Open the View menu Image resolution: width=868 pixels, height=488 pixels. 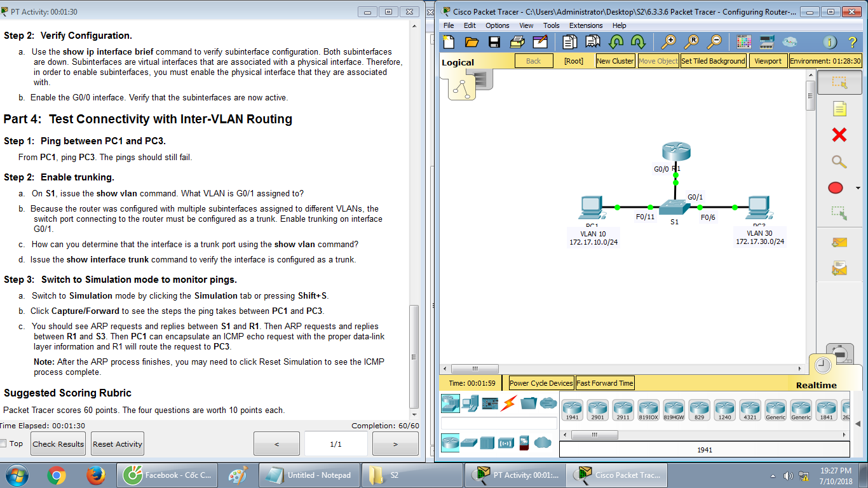pos(526,25)
